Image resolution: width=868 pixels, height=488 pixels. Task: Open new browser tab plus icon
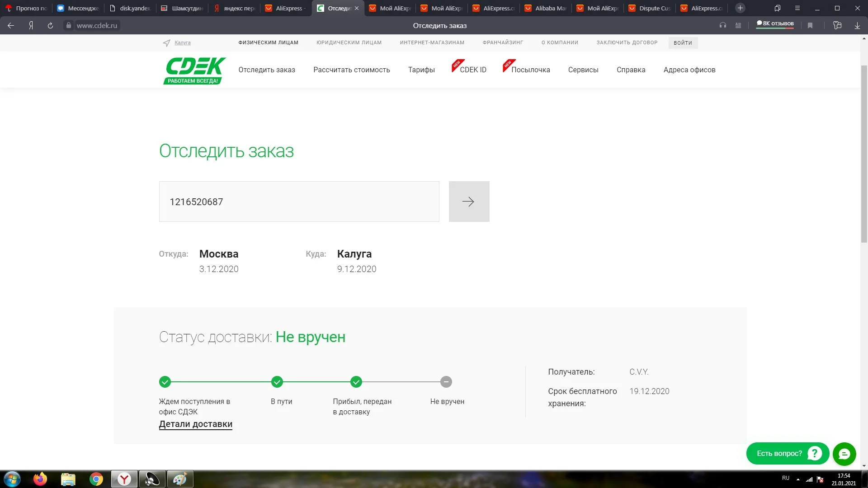740,8
